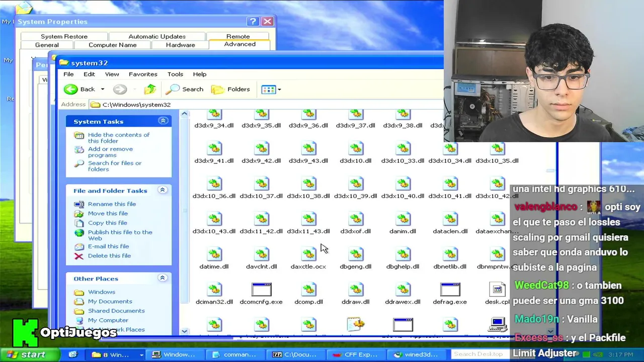The width and height of the screenshot is (644, 362).
Task: Open the View menu
Action: (112, 74)
